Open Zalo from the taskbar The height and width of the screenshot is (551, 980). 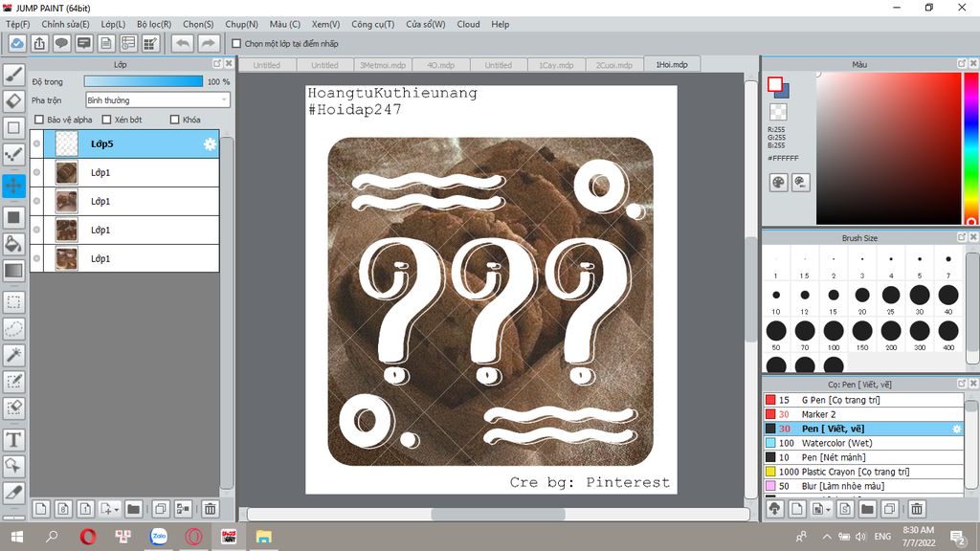(159, 536)
